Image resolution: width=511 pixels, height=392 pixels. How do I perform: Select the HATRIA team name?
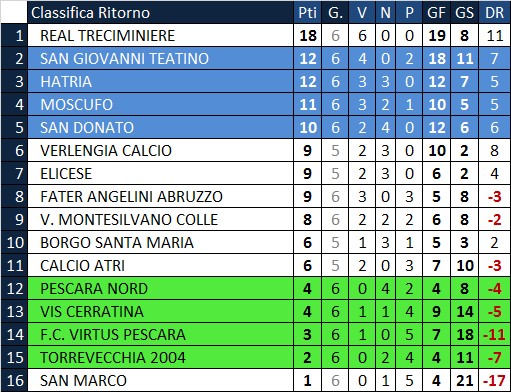[x=66, y=82]
